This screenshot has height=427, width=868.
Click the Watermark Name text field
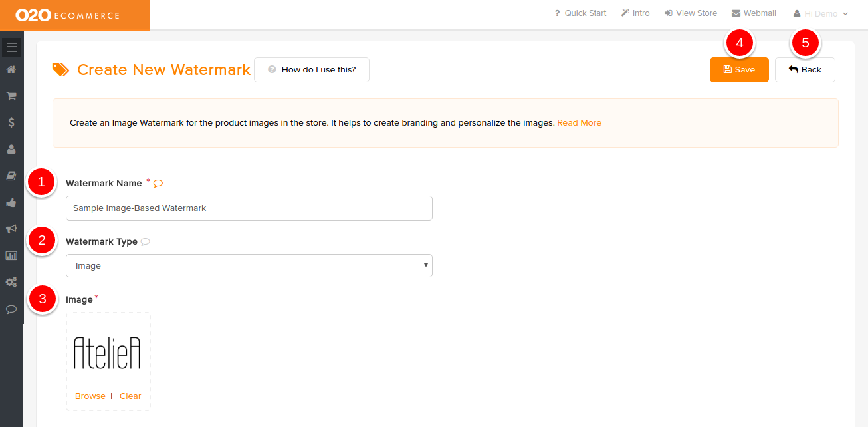[249, 208]
